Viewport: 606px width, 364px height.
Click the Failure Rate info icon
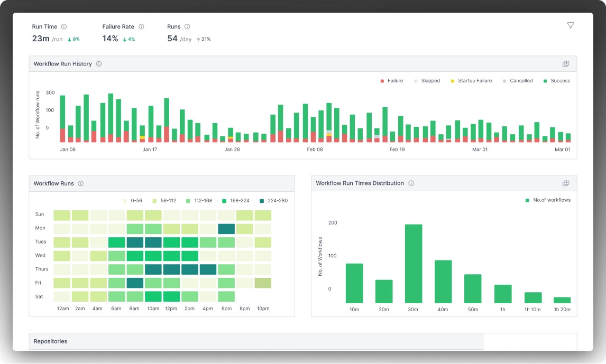click(x=141, y=26)
